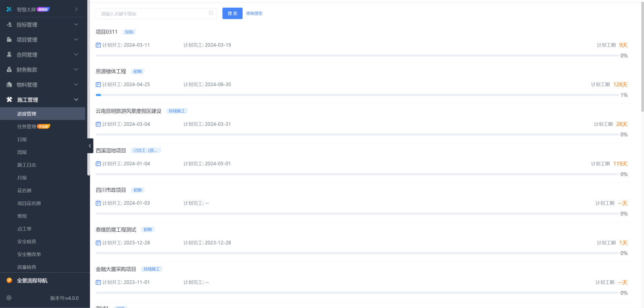The height and width of the screenshot is (308, 644).
Task: Click the 思源楼体工程 progress bar
Action: pos(357,95)
